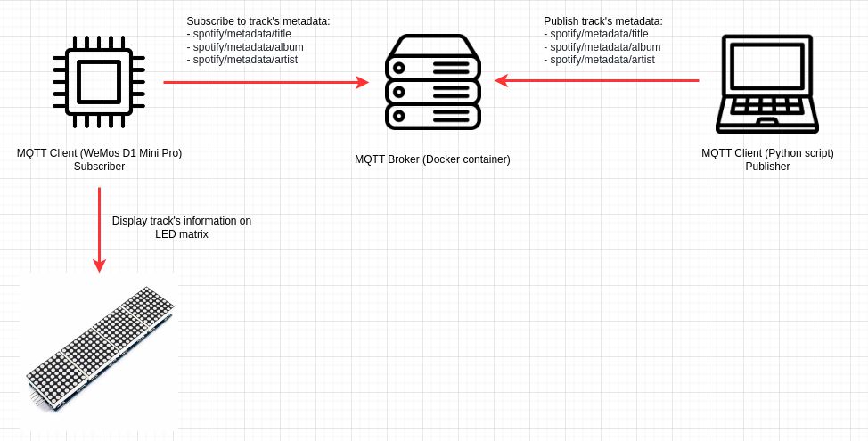Select the LED dot matrix module photo
Image resolution: width=868 pixels, height=441 pixels.
tap(100, 350)
